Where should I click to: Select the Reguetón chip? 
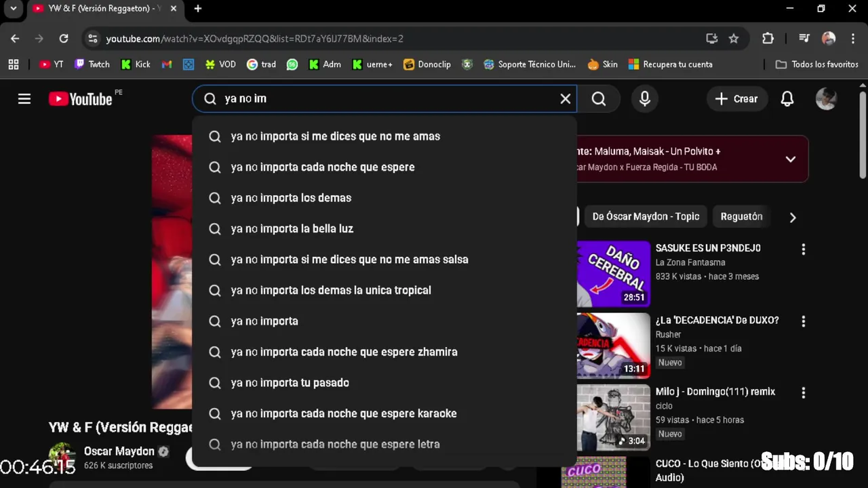click(741, 217)
